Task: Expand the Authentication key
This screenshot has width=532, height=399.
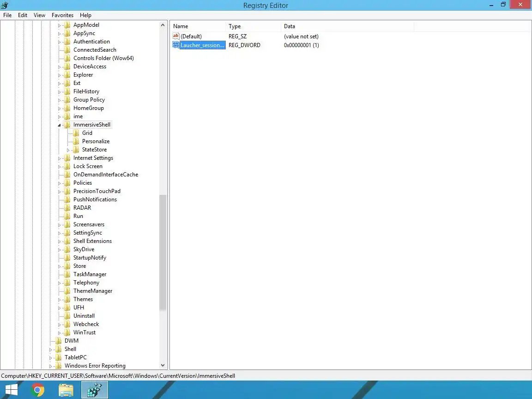Action: click(59, 42)
